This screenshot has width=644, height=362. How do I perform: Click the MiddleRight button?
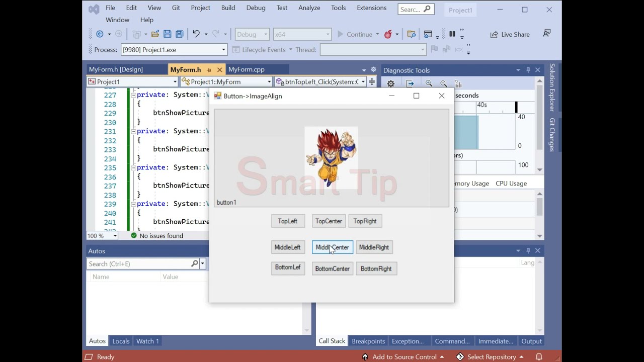pyautogui.click(x=374, y=247)
